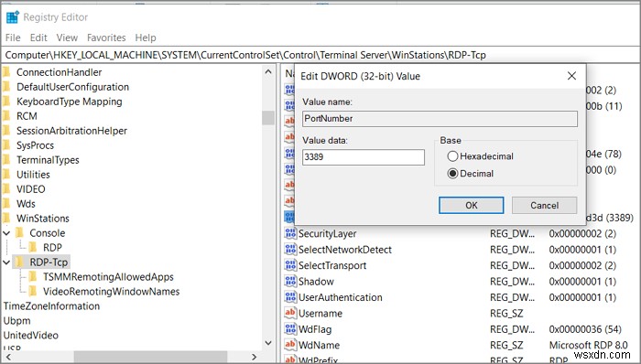The width and height of the screenshot is (641, 364).
Task: Select the Username value name
Action: pos(320,314)
